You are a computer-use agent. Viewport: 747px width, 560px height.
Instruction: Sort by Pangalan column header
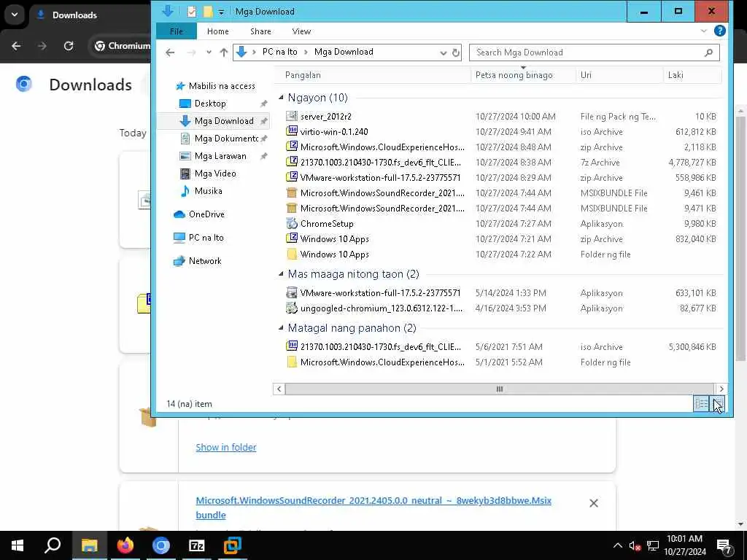click(x=373, y=75)
